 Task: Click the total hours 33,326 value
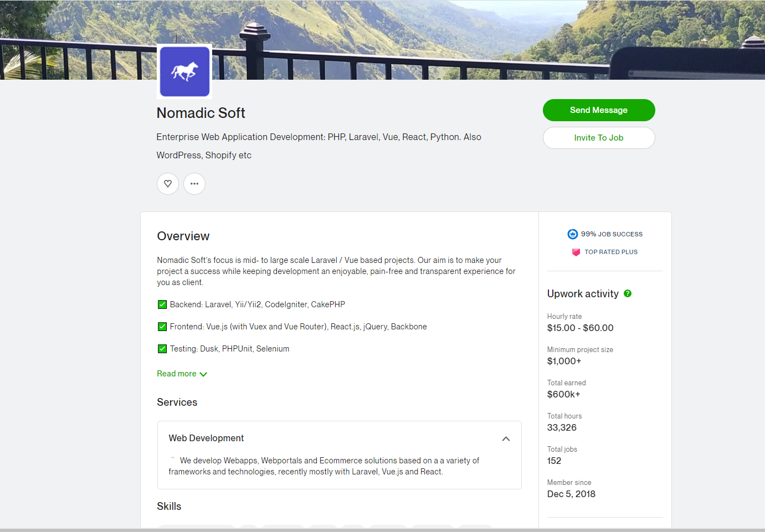[x=562, y=427]
